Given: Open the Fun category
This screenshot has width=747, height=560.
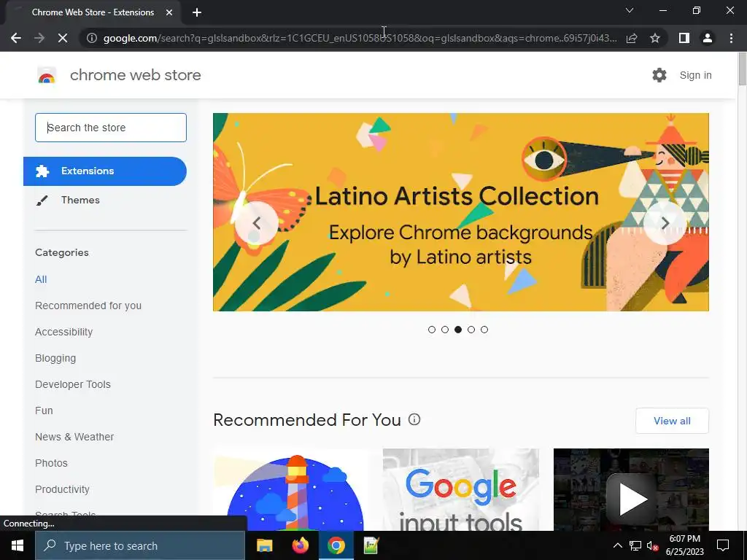Looking at the screenshot, I should [44, 411].
